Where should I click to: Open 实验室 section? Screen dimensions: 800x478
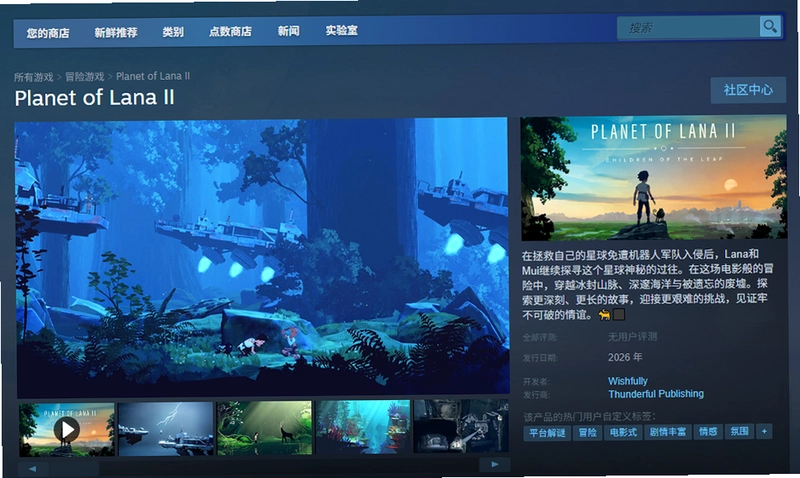342,31
